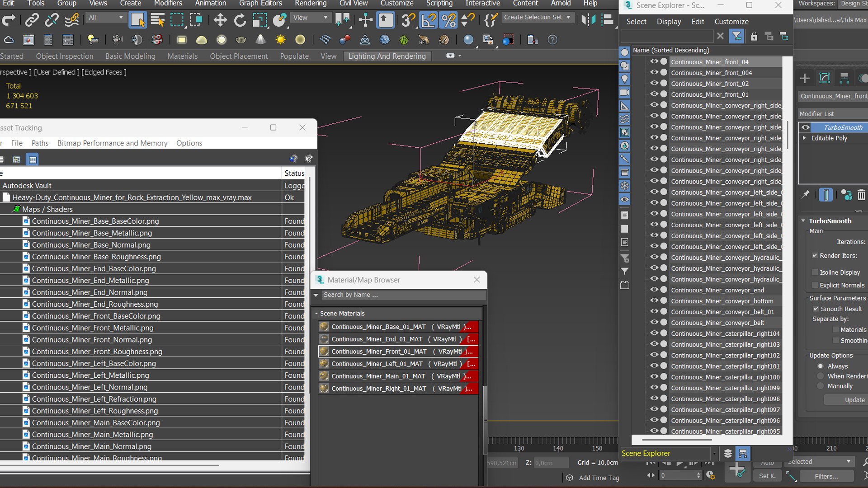The image size is (868, 488).
Task: Open the Modify panel tab icon
Action: (825, 78)
